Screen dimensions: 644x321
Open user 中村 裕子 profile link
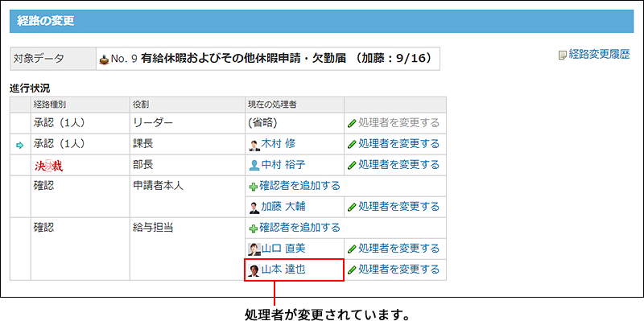tap(283, 165)
